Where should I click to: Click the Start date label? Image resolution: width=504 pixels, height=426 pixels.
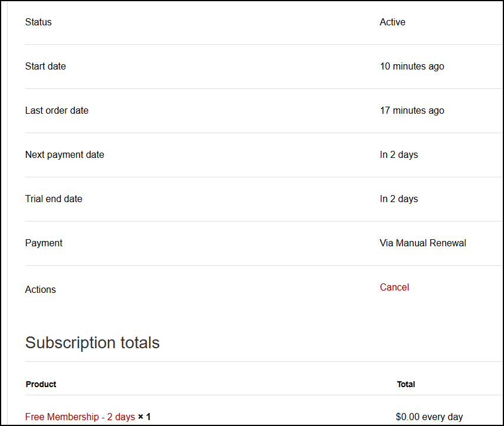point(45,67)
